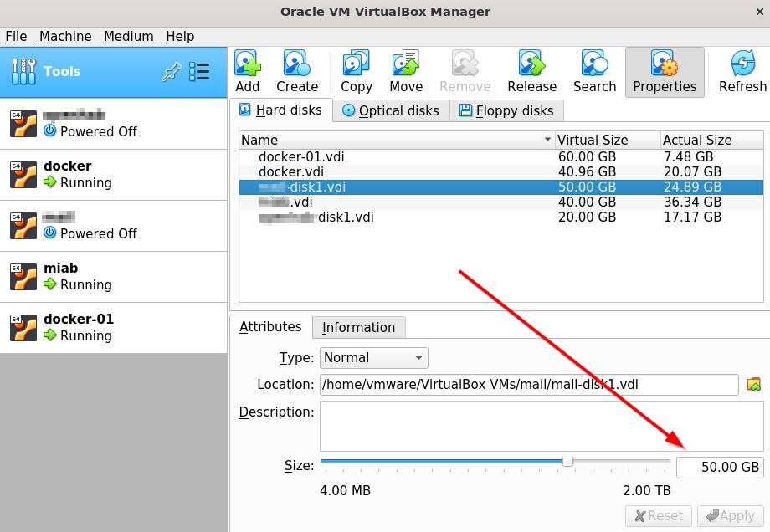Click the pin icon in Tools header

172,72
